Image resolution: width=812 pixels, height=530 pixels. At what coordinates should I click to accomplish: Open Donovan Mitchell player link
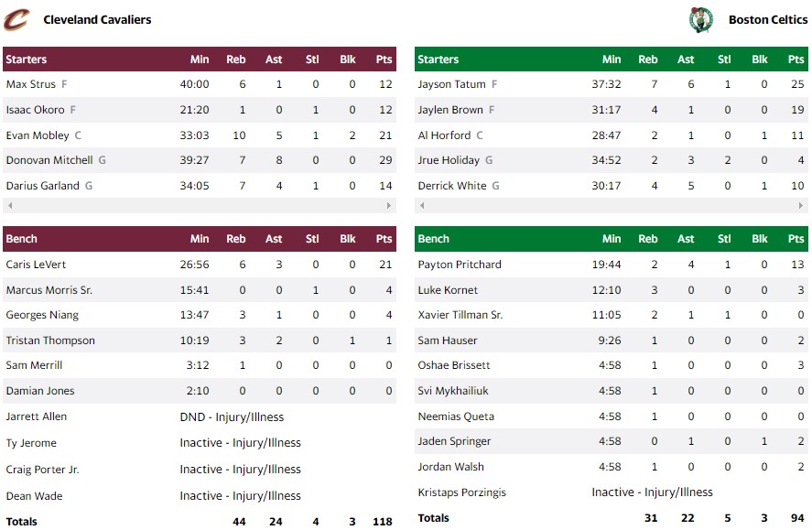click(49, 160)
